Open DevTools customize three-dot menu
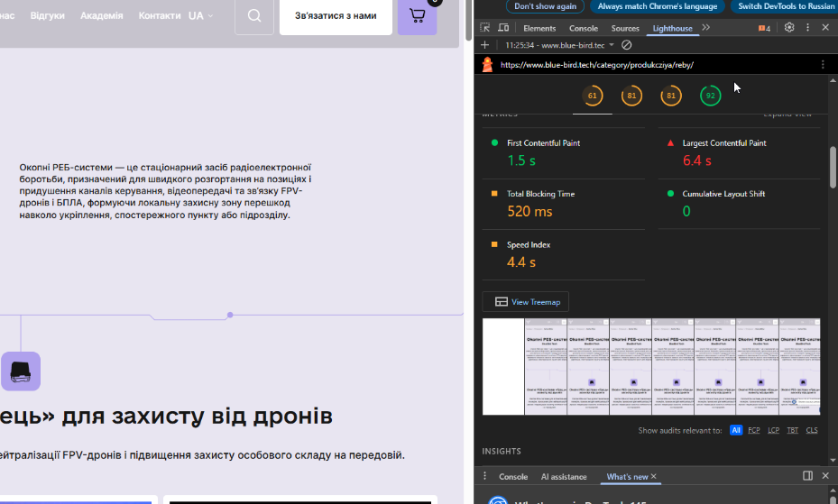 click(x=807, y=28)
